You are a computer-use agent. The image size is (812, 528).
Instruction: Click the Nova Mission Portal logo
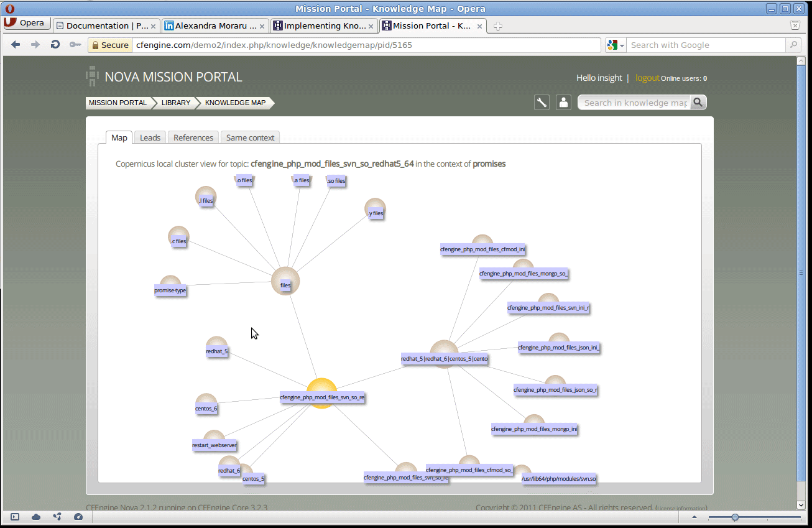[164, 76]
